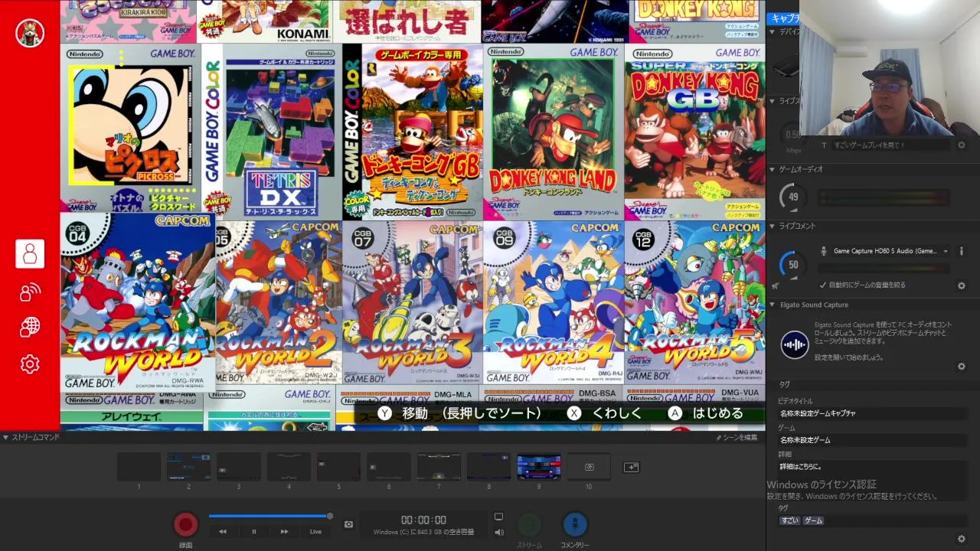
Task: Select the Tetris DX game cover
Action: tap(272, 132)
